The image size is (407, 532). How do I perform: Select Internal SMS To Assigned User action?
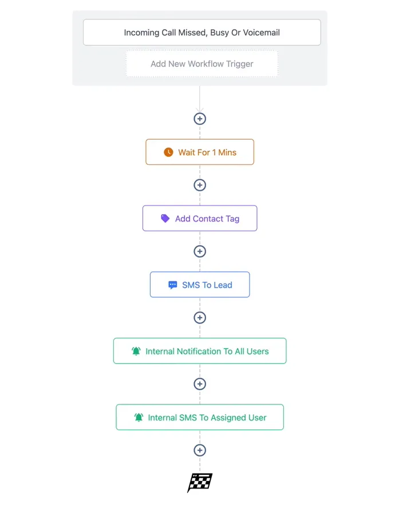click(200, 417)
